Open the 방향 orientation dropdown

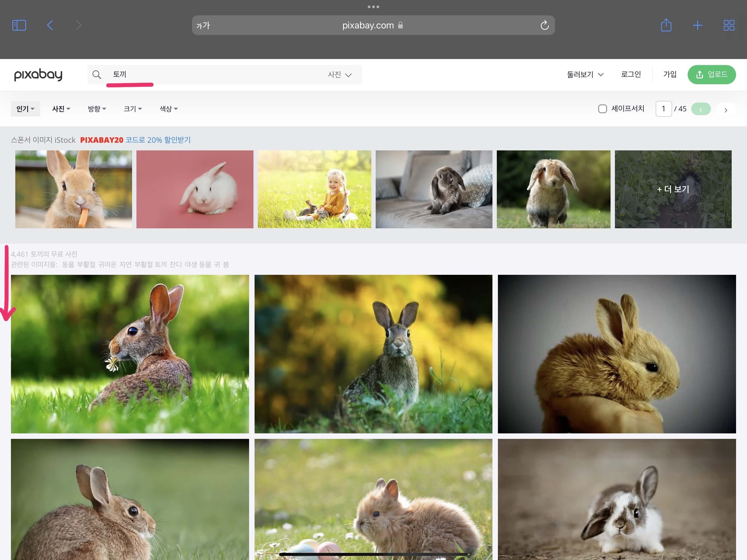coord(97,109)
